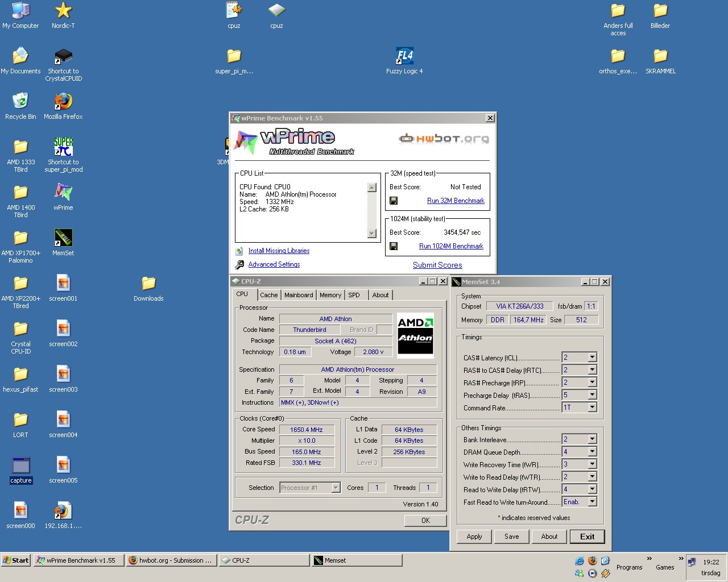The image size is (728, 582).
Task: Switch to the Cache tab in CPU-Z
Action: click(x=269, y=295)
